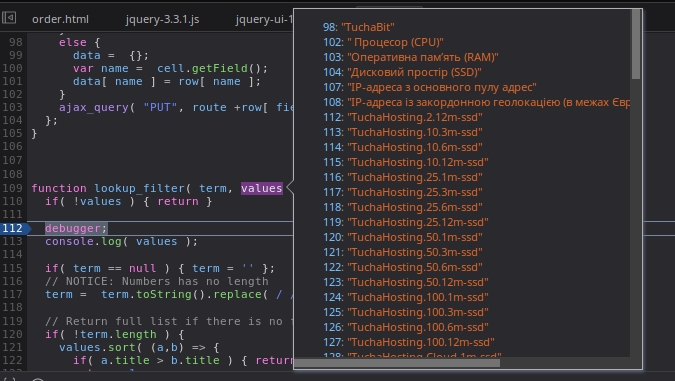Click the highlighted values parameter on line 109
675x381 pixels.
pos(262,188)
